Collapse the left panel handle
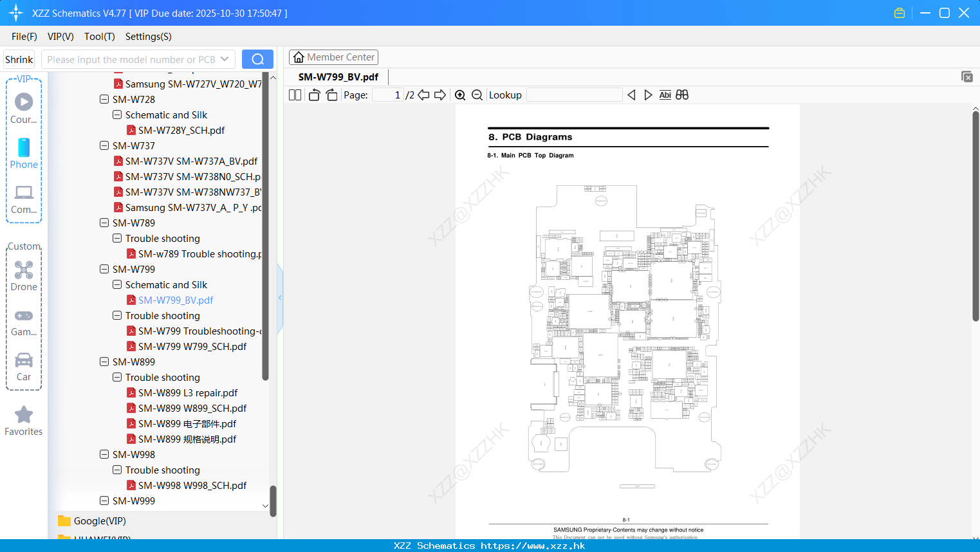980x552 pixels. coord(280,298)
